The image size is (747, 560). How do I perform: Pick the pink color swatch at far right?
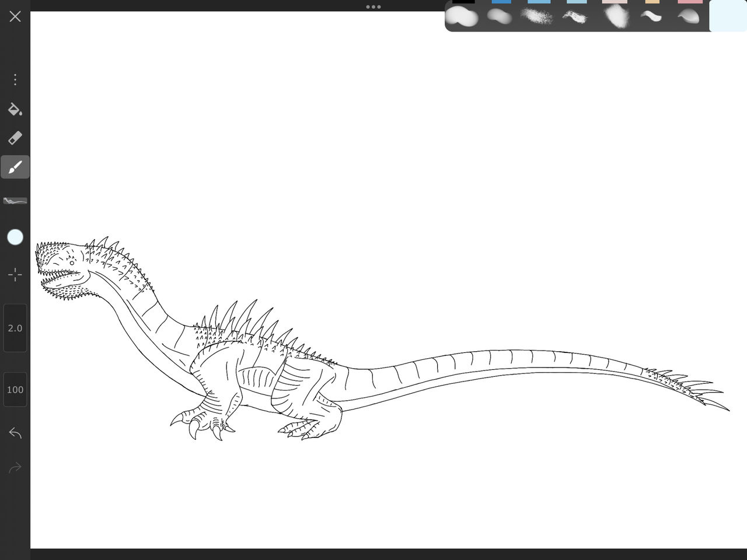[690, 2]
